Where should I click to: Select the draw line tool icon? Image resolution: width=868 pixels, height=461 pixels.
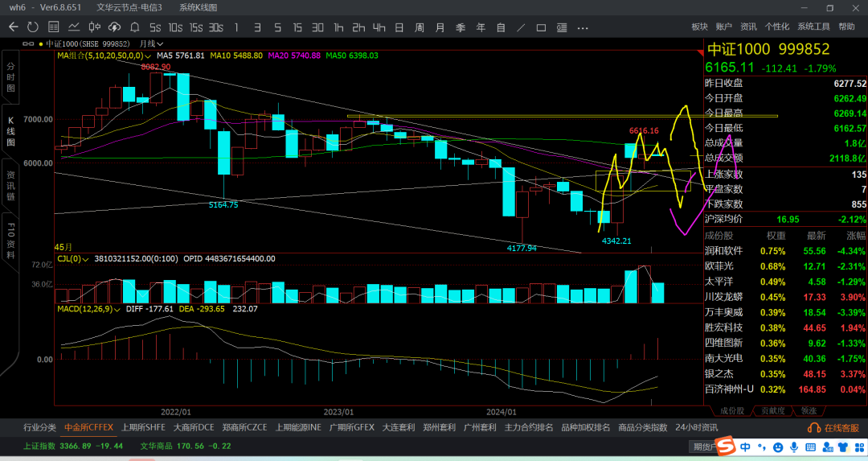(521, 27)
